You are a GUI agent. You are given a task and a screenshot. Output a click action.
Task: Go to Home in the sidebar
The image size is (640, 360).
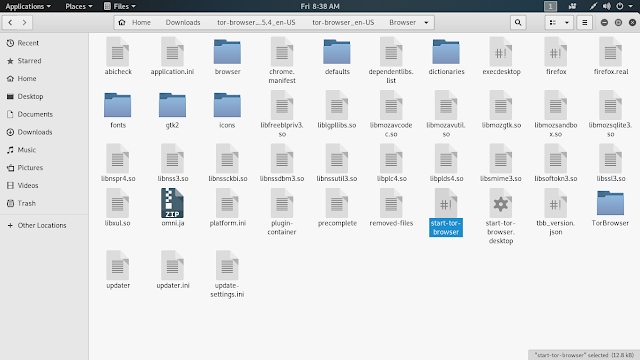[44, 78]
